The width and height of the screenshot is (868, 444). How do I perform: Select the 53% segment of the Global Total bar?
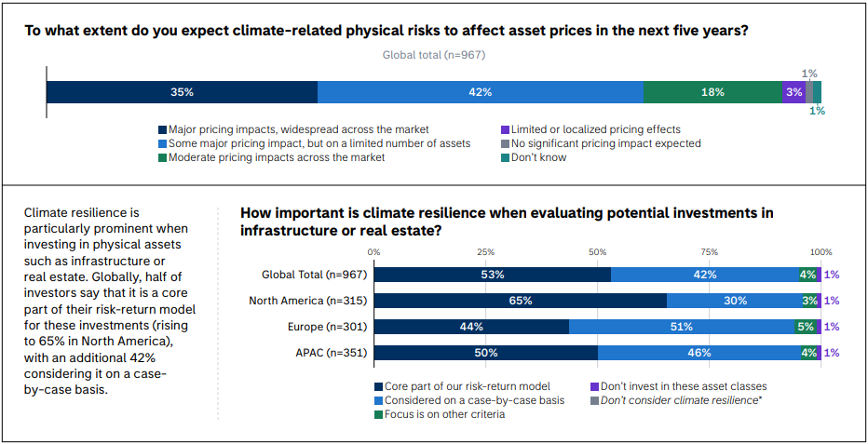493,275
